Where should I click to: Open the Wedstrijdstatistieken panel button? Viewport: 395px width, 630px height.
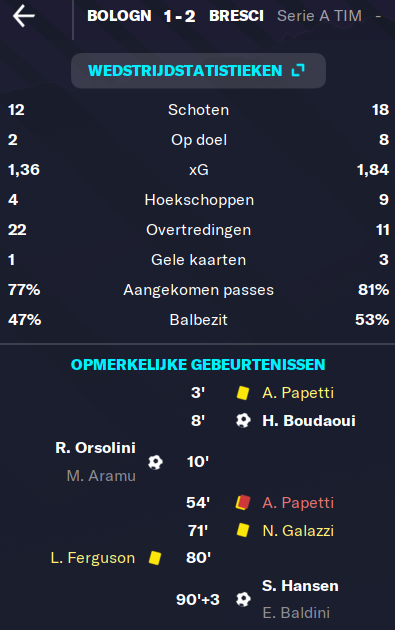click(x=198, y=71)
